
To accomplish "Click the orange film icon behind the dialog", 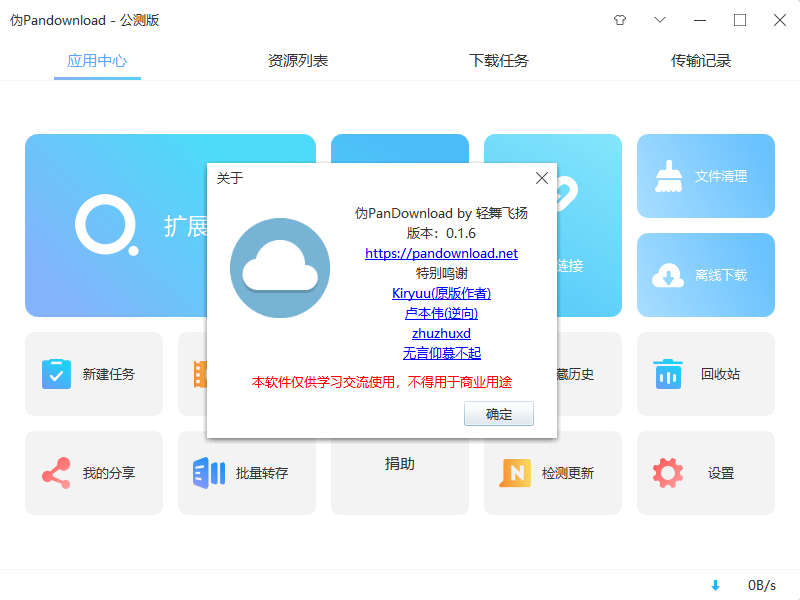I will (x=200, y=374).
